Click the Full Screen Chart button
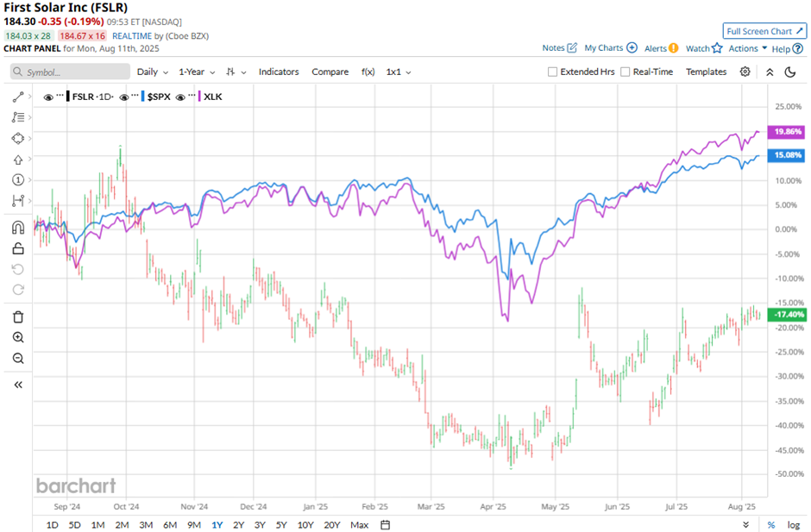811x532 pixels. coord(764,31)
